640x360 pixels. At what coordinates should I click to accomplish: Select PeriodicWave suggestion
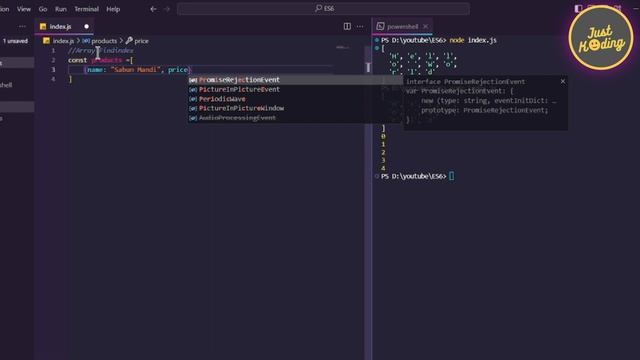pos(295,99)
